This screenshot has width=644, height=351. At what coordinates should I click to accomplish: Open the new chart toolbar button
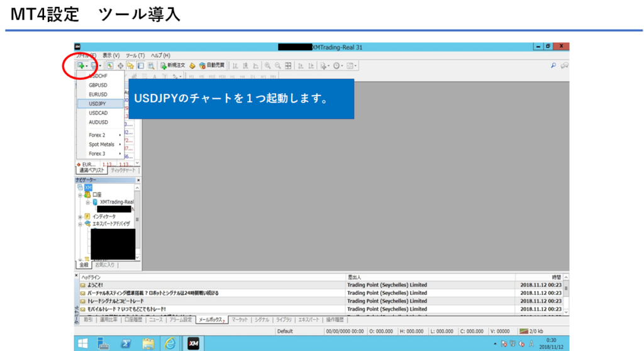pyautogui.click(x=82, y=65)
